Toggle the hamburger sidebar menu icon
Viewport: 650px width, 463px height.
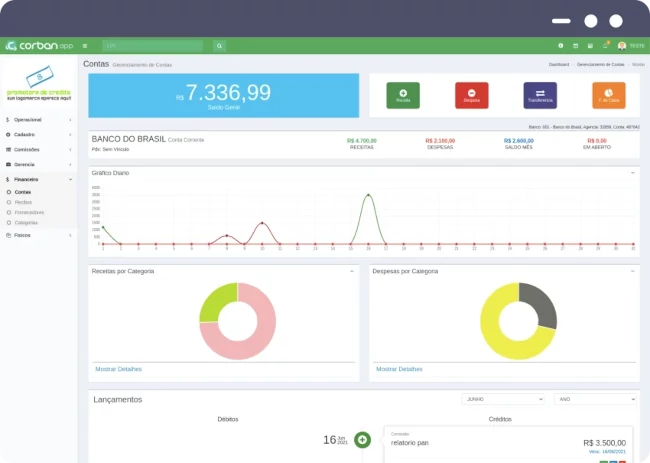pyautogui.click(x=85, y=46)
